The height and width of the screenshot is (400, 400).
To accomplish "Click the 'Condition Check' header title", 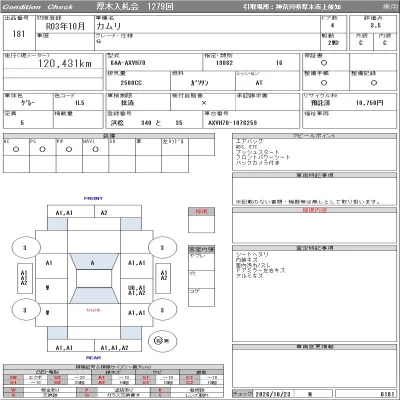I will (37, 7).
